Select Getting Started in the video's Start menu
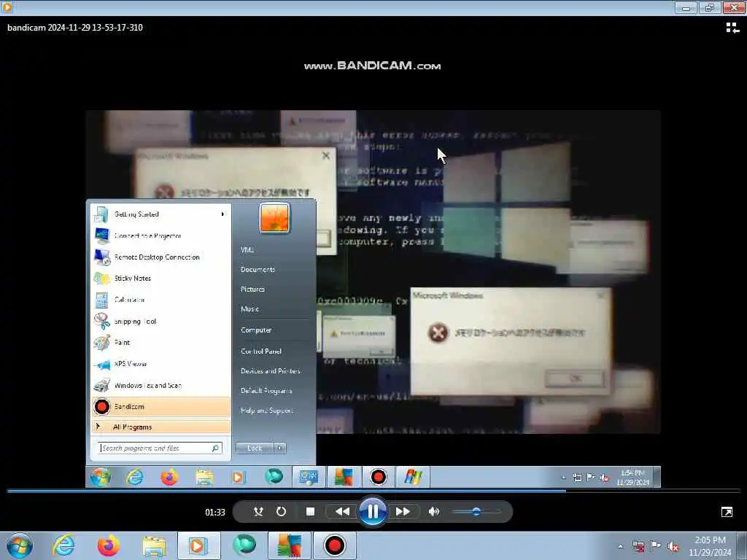The image size is (747, 560). [x=160, y=214]
